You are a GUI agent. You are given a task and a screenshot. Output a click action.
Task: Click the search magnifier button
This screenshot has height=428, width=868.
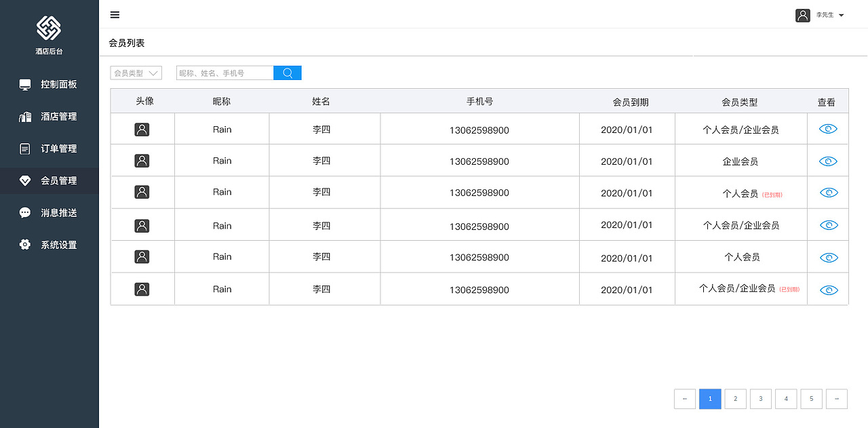pos(287,73)
